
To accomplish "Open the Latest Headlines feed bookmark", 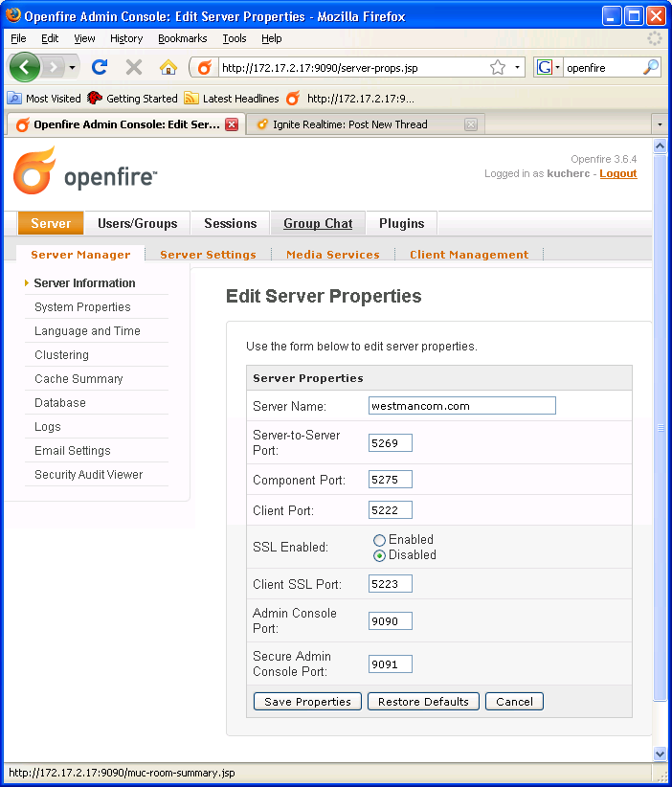I will click(232, 99).
